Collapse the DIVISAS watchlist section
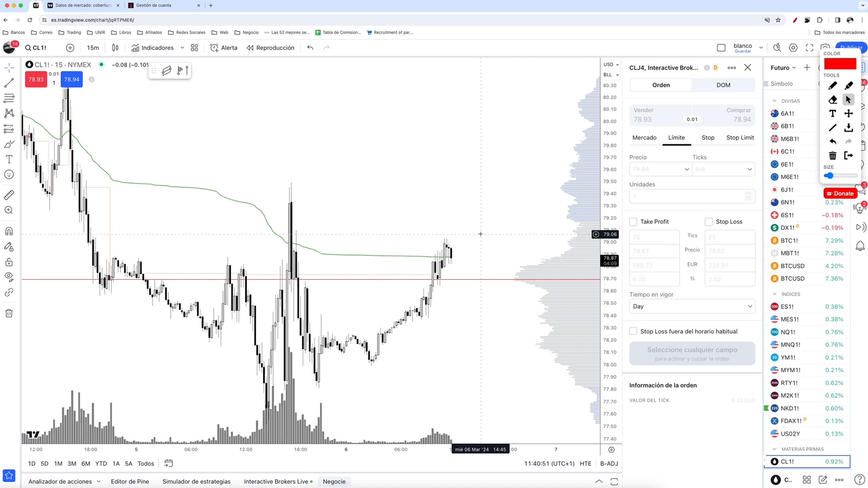868x488 pixels. [x=774, y=101]
